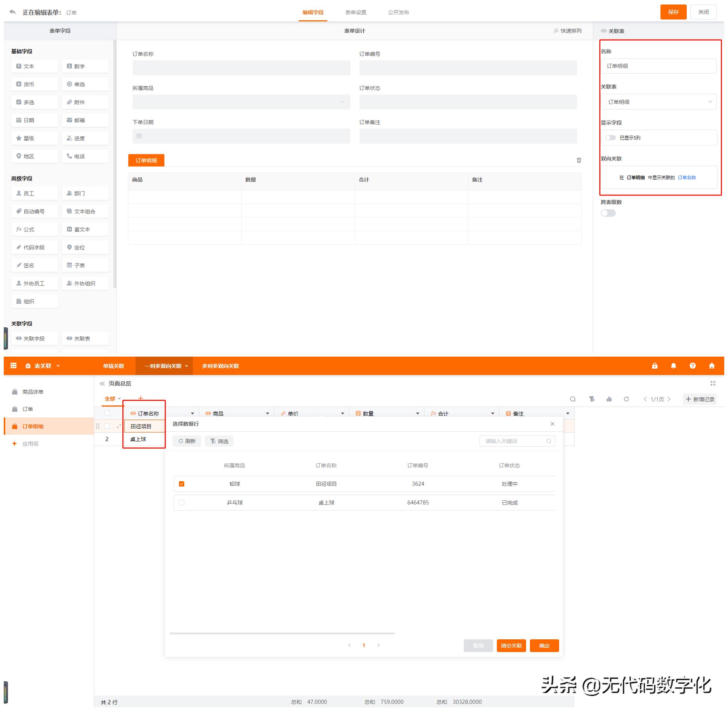Open the 单价 column dropdown arrow

click(343, 413)
